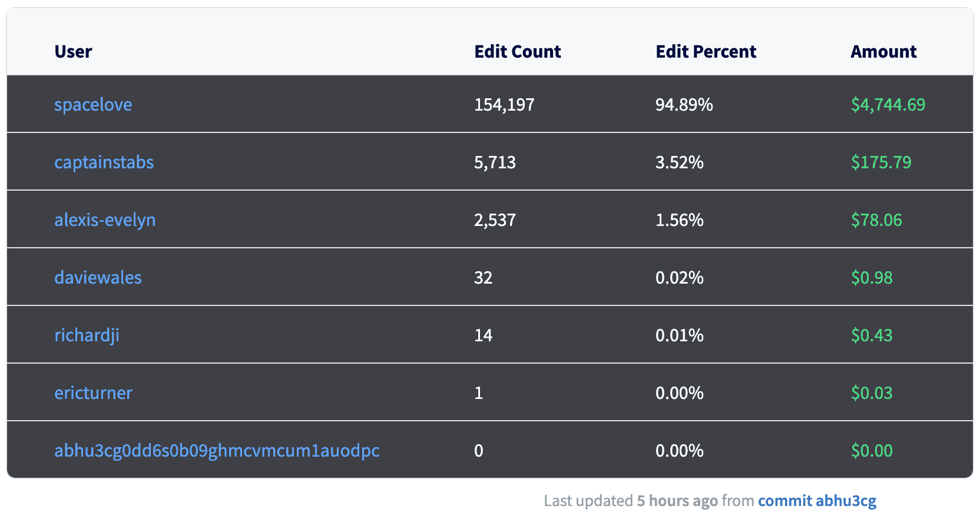Click the 5 hours ago timestamp text
This screenshot has width=980, height=519.
(x=677, y=501)
